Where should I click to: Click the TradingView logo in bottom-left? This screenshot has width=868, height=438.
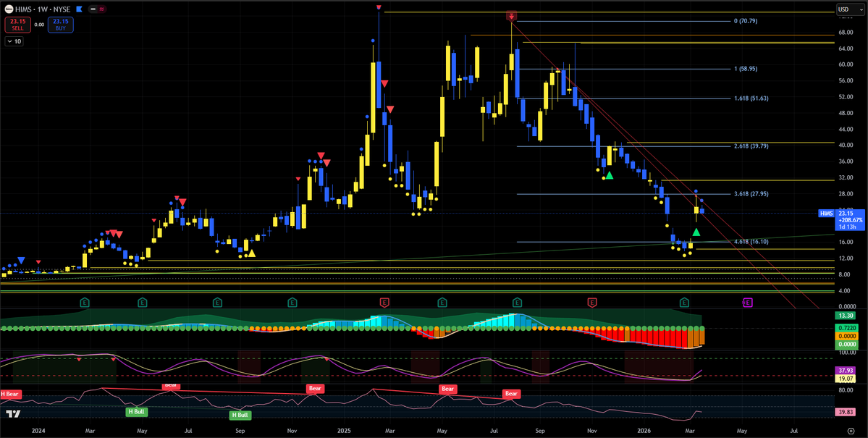[13, 414]
